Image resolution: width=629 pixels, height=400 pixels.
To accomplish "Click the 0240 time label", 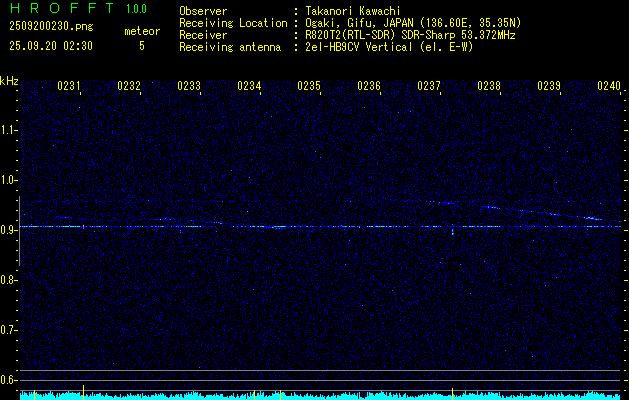I will point(609,86).
